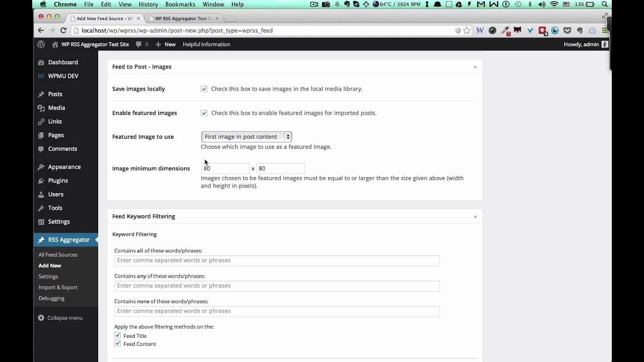
Task: Go to Dashboard in the sidebar
Action: (x=63, y=62)
